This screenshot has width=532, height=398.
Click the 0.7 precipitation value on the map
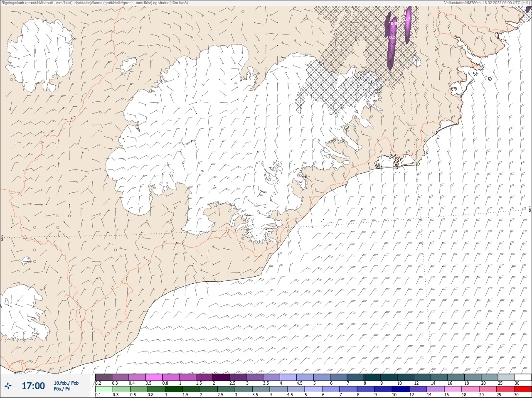(407, 19)
